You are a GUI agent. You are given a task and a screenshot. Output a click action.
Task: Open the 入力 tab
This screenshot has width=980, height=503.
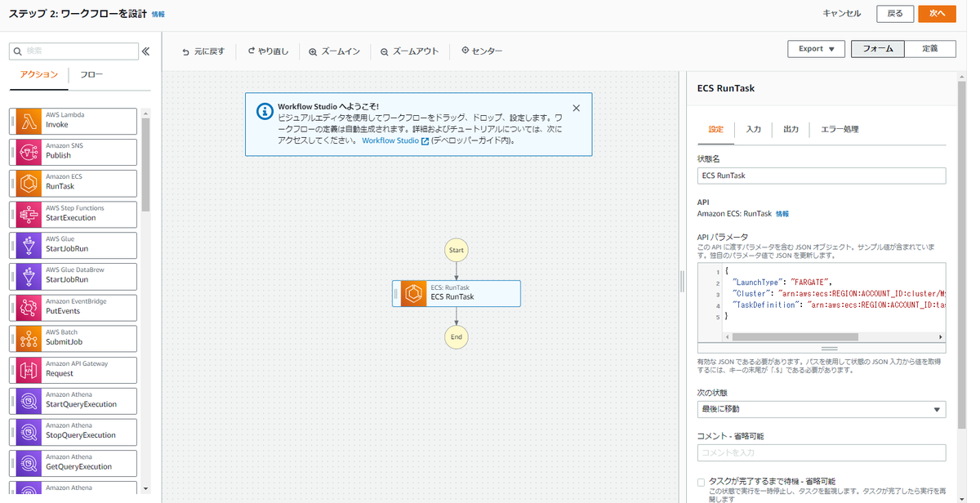click(x=754, y=129)
